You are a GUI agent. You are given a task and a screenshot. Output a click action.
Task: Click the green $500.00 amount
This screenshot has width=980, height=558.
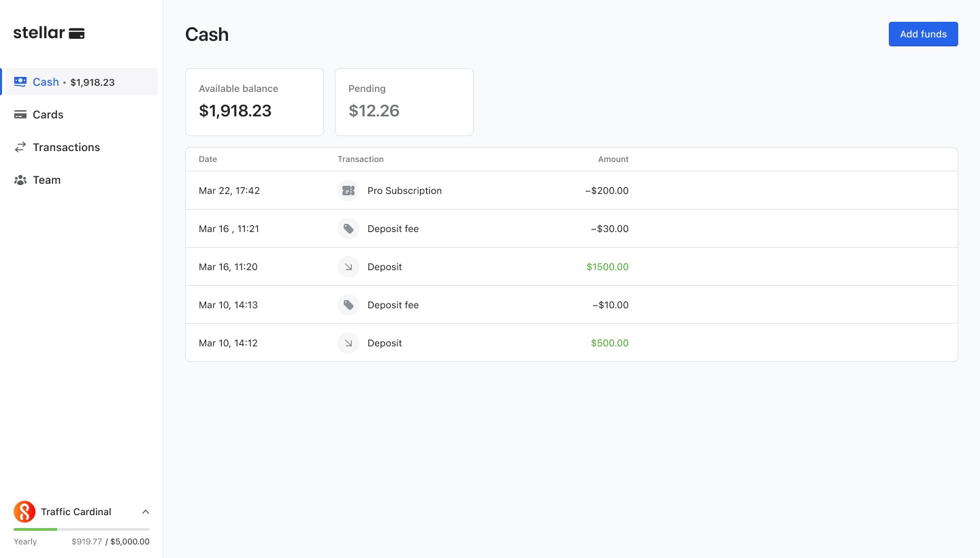(610, 343)
